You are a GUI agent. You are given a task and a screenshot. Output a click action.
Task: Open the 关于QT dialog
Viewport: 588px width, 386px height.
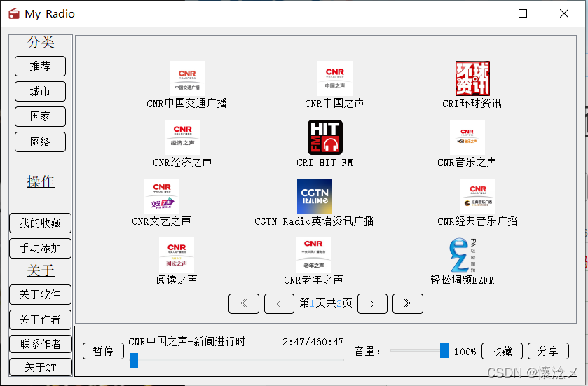coord(40,367)
